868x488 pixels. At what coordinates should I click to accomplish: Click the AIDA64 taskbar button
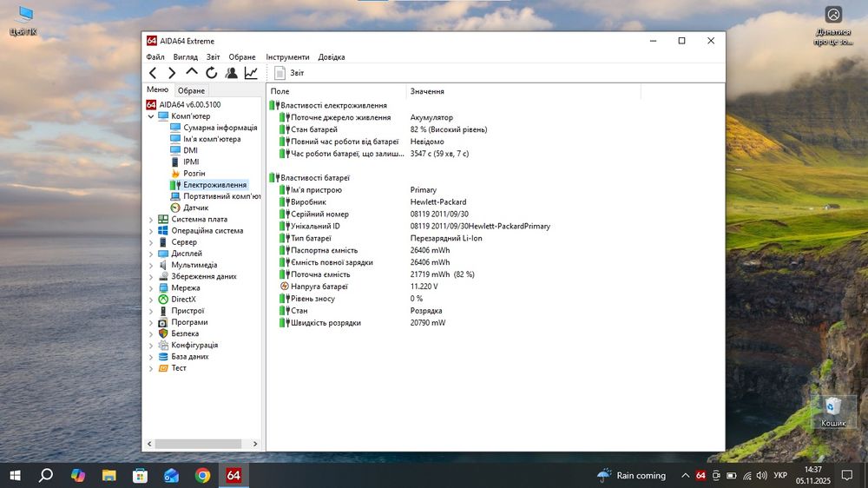click(x=233, y=475)
